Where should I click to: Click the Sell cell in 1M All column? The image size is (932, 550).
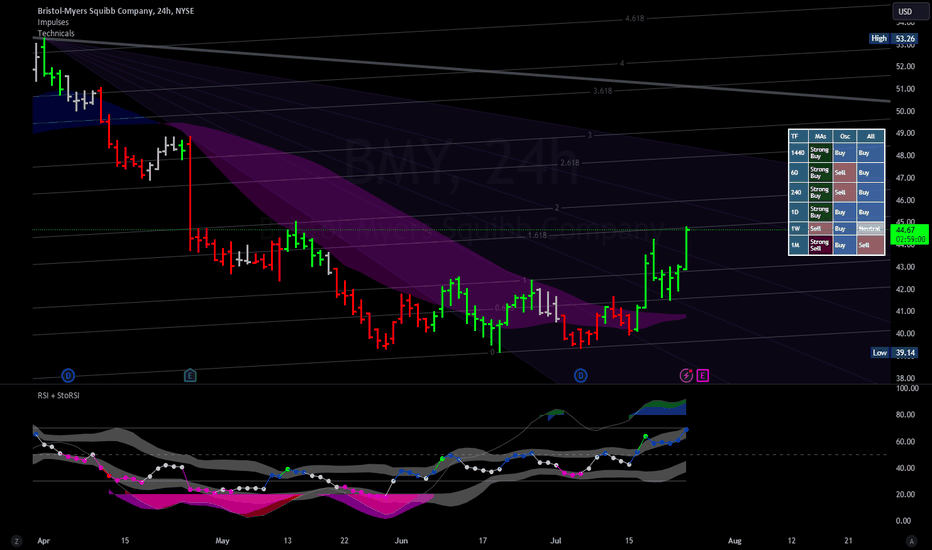tap(870, 245)
